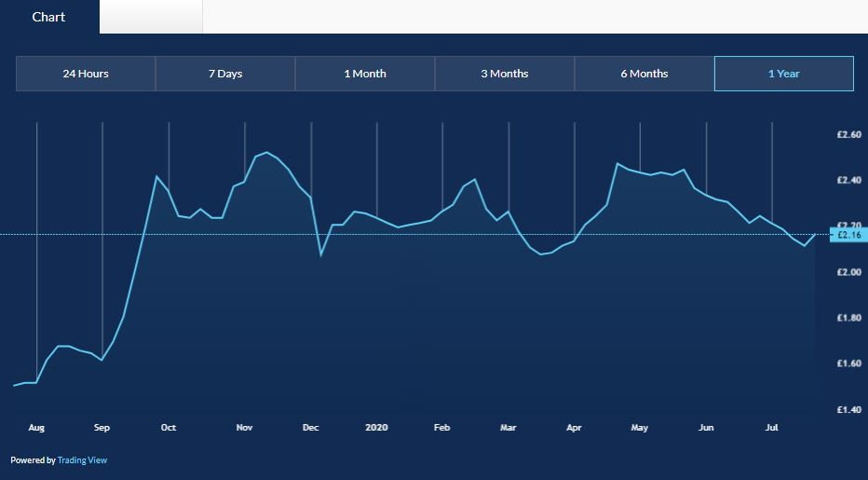Click the Apr label on x-axis

coord(574,428)
